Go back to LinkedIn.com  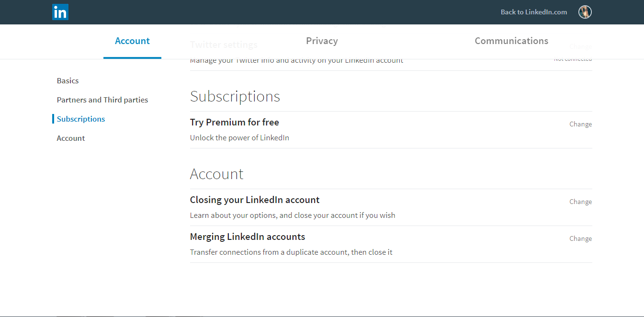(534, 12)
